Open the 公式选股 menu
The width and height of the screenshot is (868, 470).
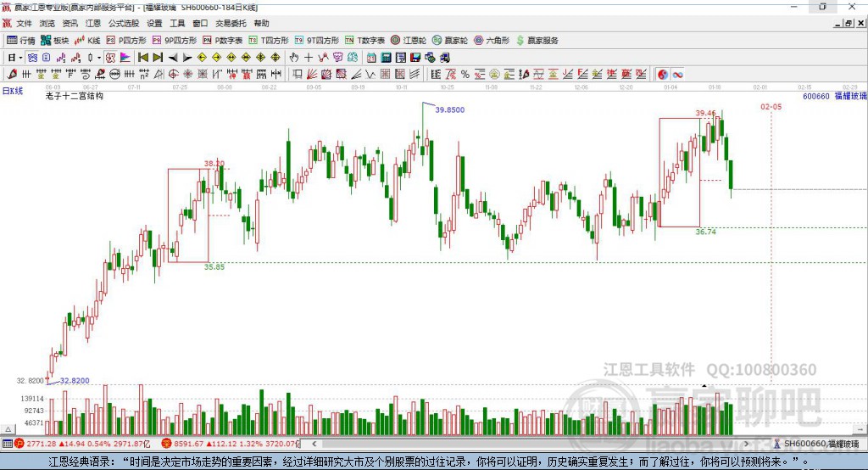coord(124,23)
